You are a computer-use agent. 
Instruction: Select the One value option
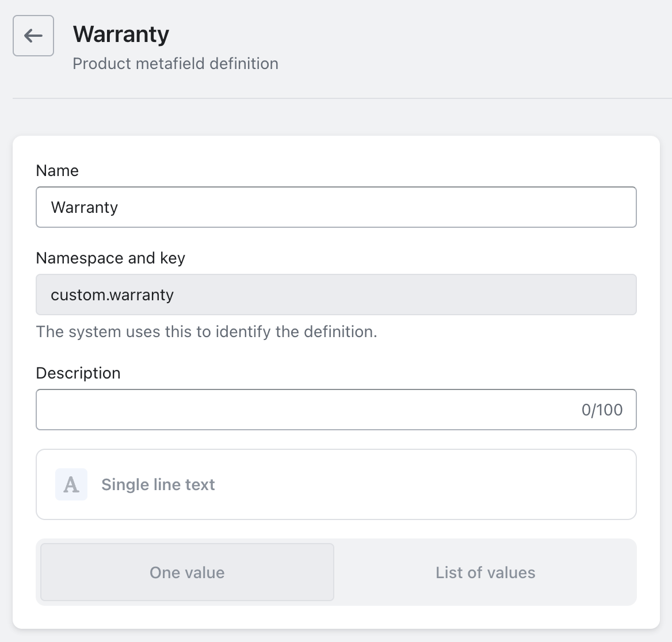pyautogui.click(x=187, y=572)
